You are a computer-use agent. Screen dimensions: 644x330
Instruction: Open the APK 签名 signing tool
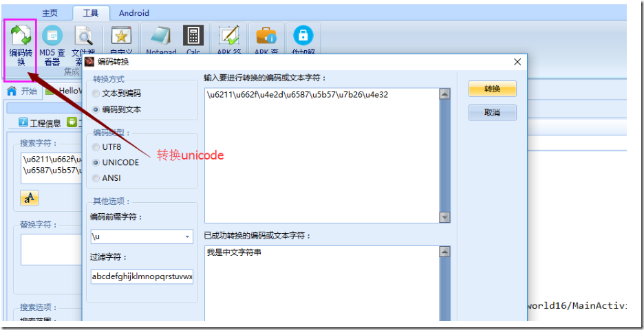(x=228, y=41)
